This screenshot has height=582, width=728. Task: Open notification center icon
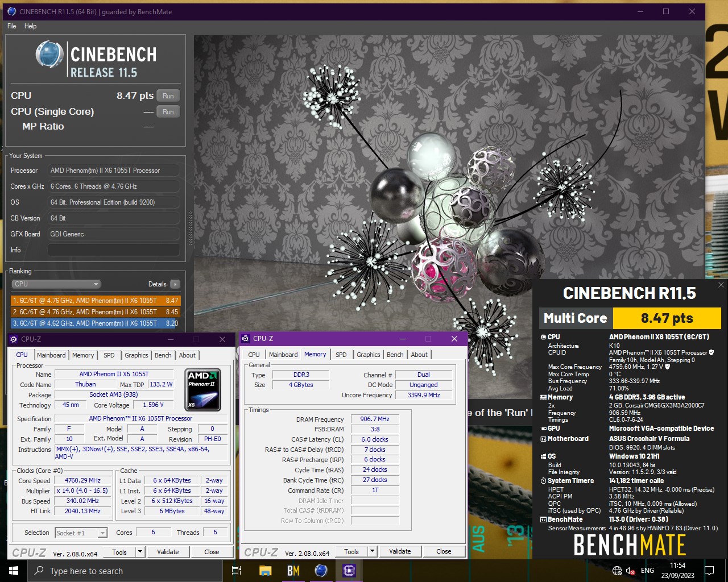pos(709,571)
